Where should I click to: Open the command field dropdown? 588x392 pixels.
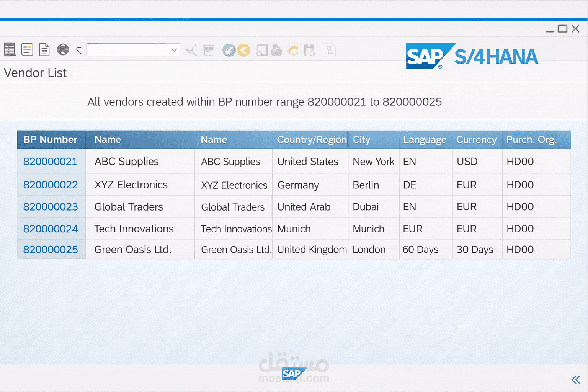click(174, 50)
